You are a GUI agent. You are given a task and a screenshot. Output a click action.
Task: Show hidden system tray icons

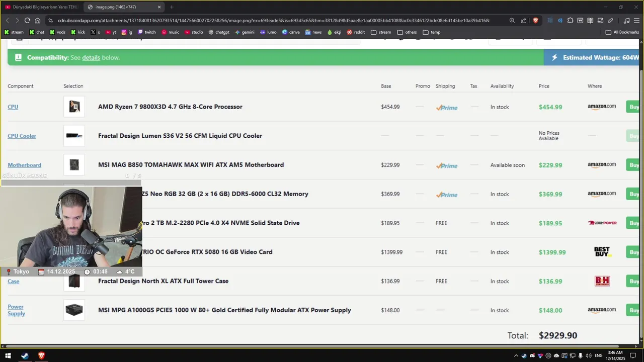[x=516, y=356]
